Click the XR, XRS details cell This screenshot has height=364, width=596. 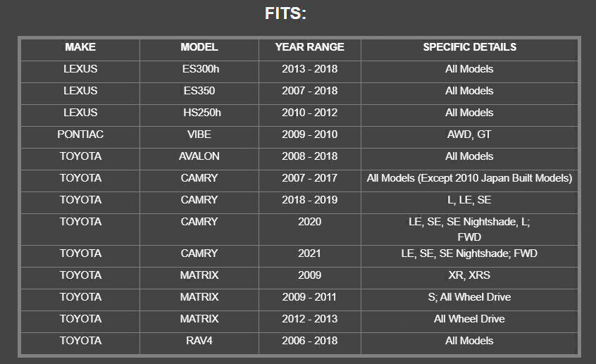click(469, 275)
